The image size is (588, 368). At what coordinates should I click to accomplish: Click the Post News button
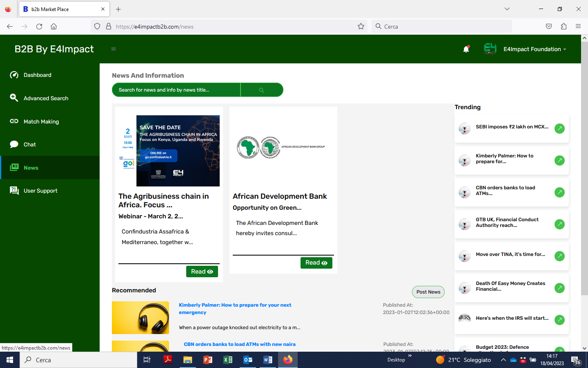(x=428, y=292)
